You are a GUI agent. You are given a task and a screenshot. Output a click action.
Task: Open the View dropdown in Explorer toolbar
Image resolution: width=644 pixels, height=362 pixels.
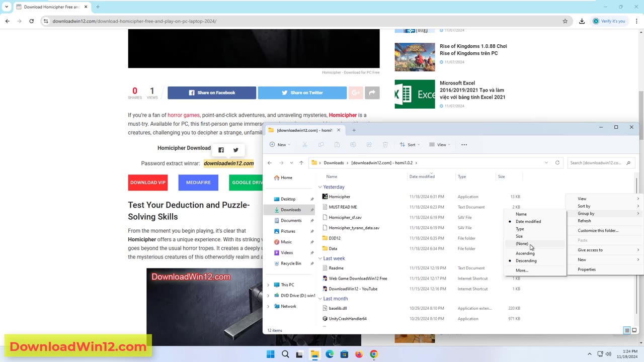439,145
